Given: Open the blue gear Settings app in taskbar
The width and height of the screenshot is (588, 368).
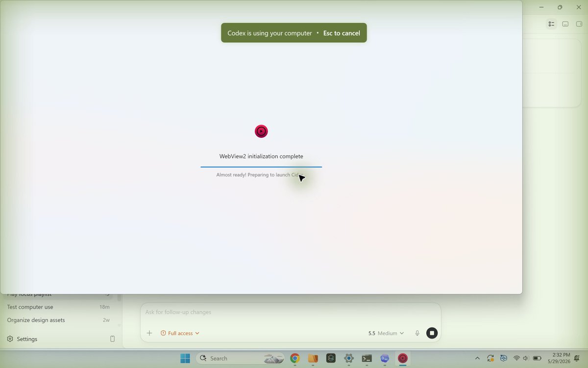Looking at the screenshot, I should [349, 358].
